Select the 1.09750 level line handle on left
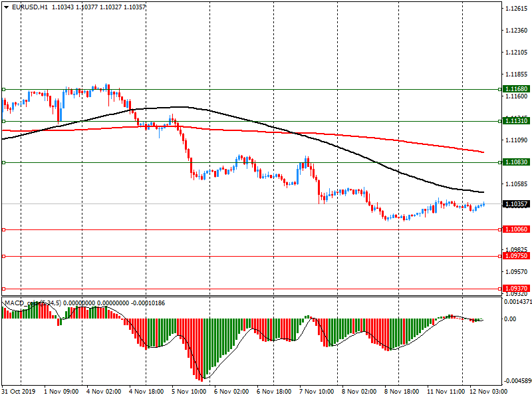The image size is (532, 399). point(3,256)
